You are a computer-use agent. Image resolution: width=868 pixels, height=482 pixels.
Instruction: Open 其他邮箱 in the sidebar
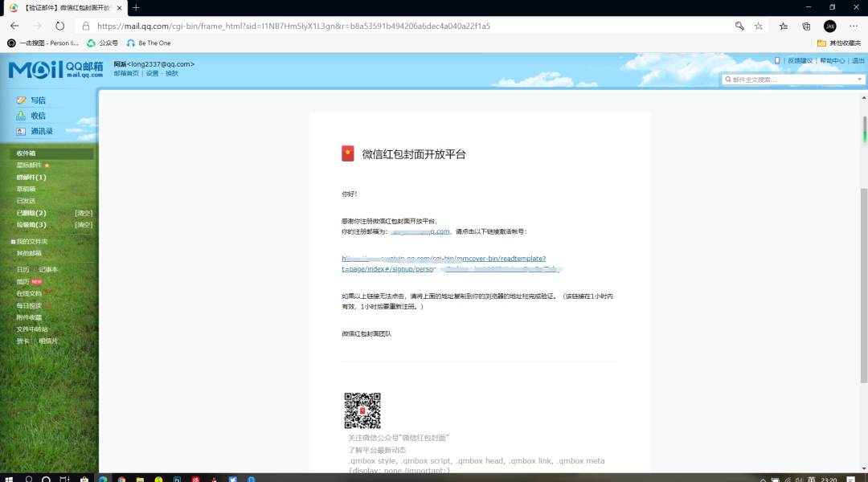coord(29,253)
